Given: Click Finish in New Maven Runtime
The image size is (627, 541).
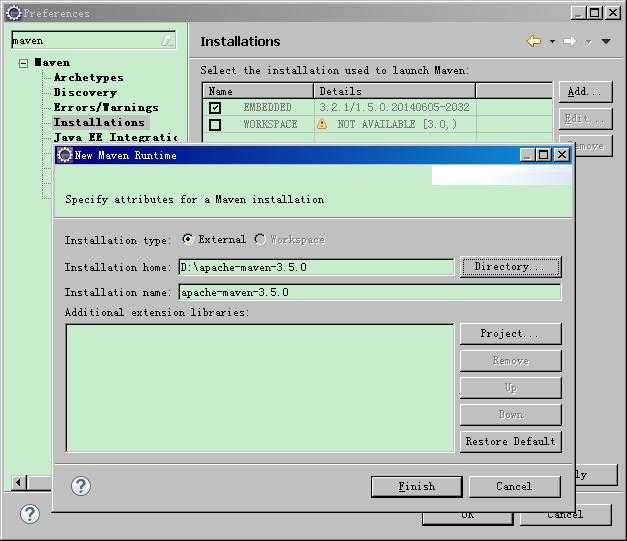Looking at the screenshot, I should (416, 487).
